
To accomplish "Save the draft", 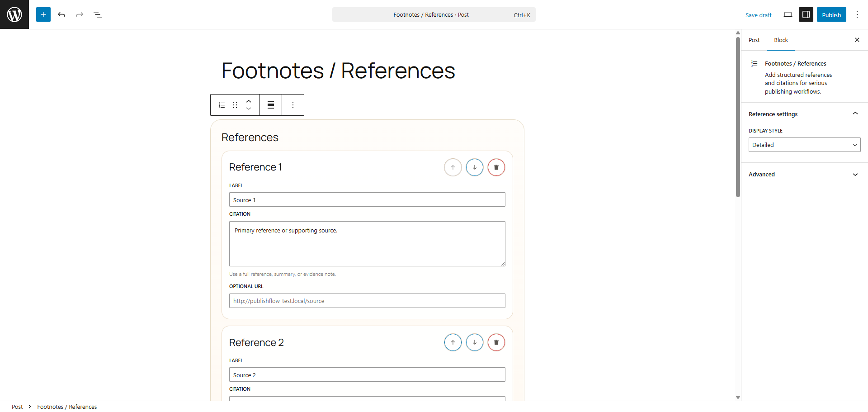I will click(759, 14).
